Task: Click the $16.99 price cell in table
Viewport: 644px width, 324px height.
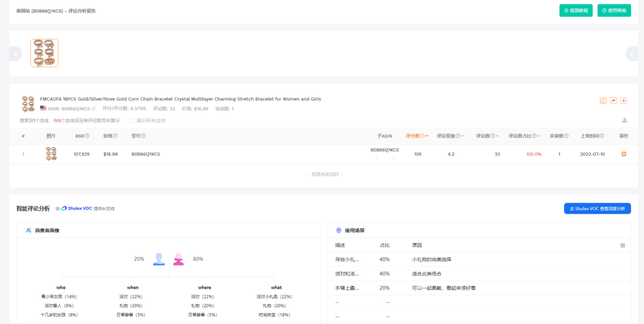Action: pos(110,154)
